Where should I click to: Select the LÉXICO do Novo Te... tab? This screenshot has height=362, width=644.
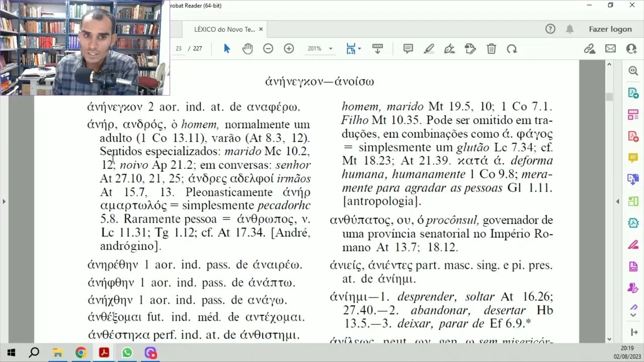[224, 29]
